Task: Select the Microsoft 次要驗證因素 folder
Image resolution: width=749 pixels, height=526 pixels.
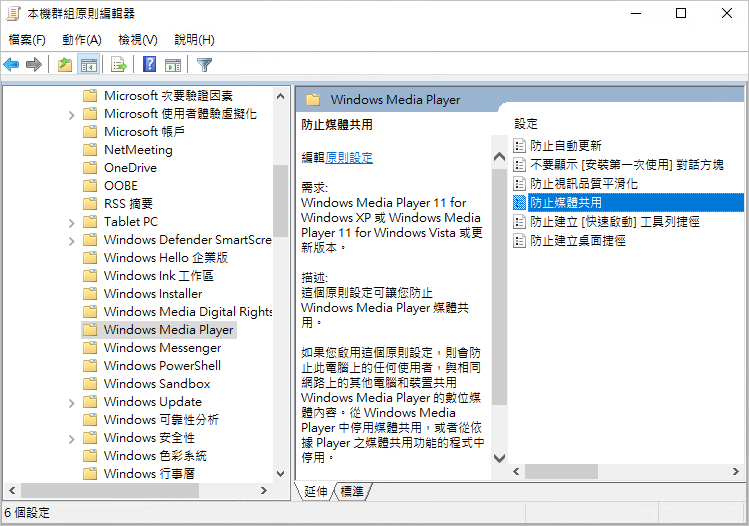Action: (168, 96)
